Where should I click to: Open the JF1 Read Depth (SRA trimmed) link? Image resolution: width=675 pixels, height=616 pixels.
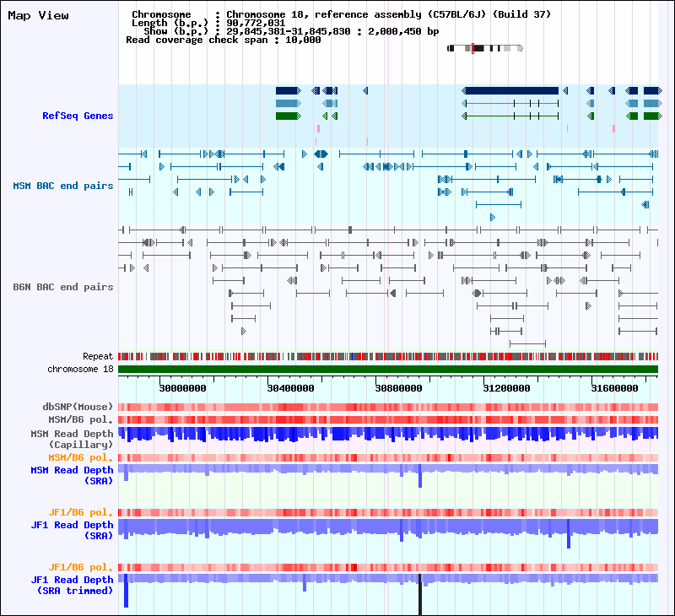point(72,585)
